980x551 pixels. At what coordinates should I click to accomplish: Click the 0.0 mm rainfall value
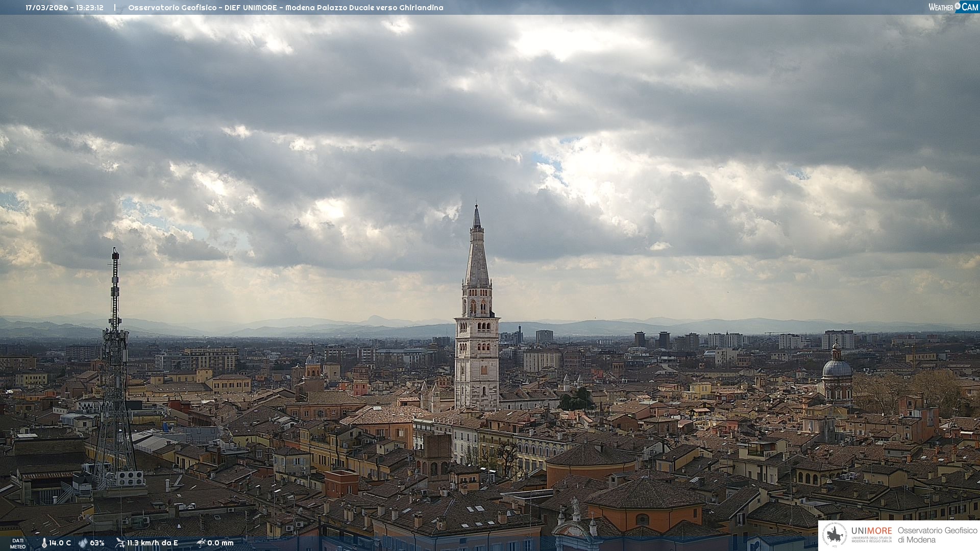pos(220,543)
